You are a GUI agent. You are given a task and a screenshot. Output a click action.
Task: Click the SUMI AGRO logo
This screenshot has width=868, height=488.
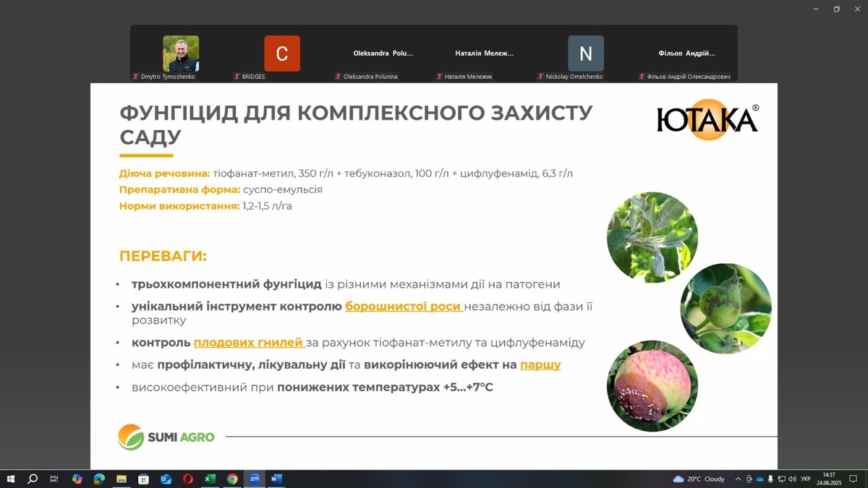point(166,437)
